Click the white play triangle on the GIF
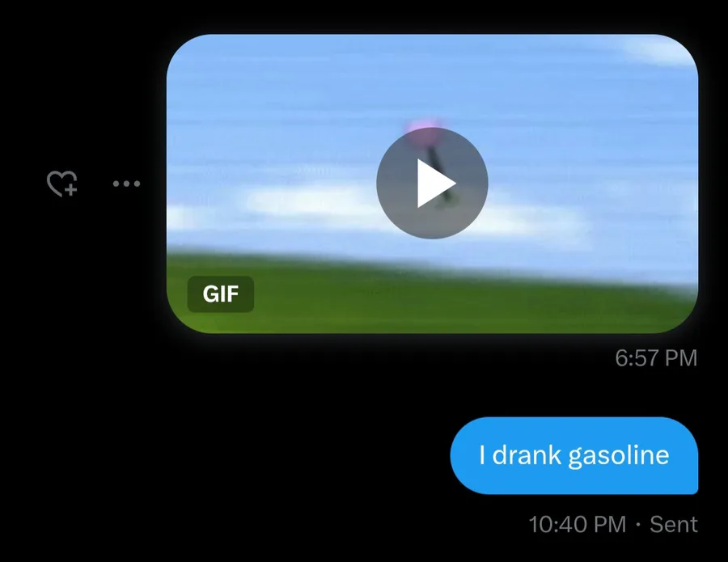 (435, 184)
